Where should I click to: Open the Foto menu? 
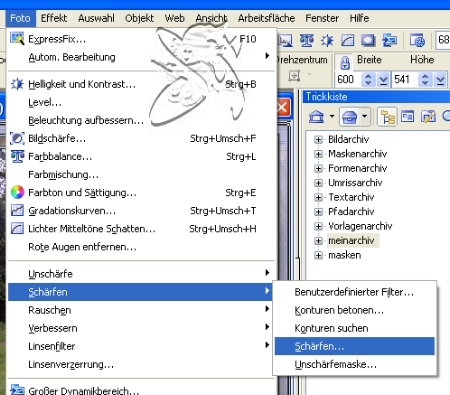click(x=20, y=18)
